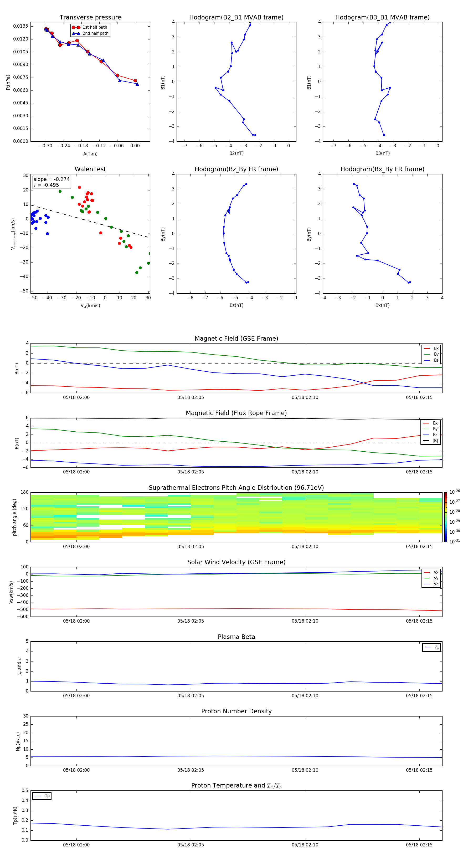Click the 'Hodogram(Bx_By FR frame)' title
Screen dimensions: 473x868
coord(382,169)
